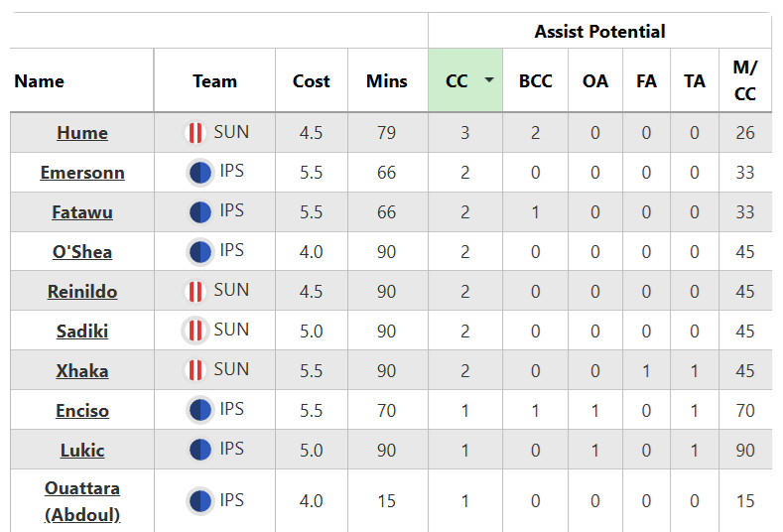Screen dimensions: 783x532
Task: Open Ouattara (Abdoul) player link
Action: click(x=82, y=501)
